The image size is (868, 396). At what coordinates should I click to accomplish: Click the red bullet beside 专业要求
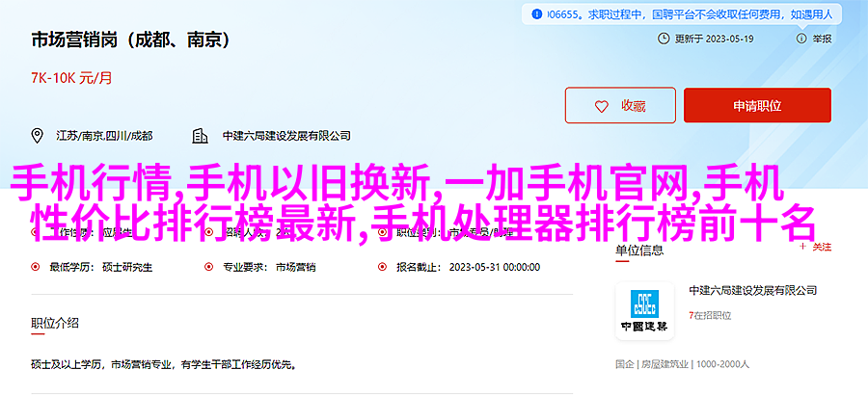coord(208,267)
